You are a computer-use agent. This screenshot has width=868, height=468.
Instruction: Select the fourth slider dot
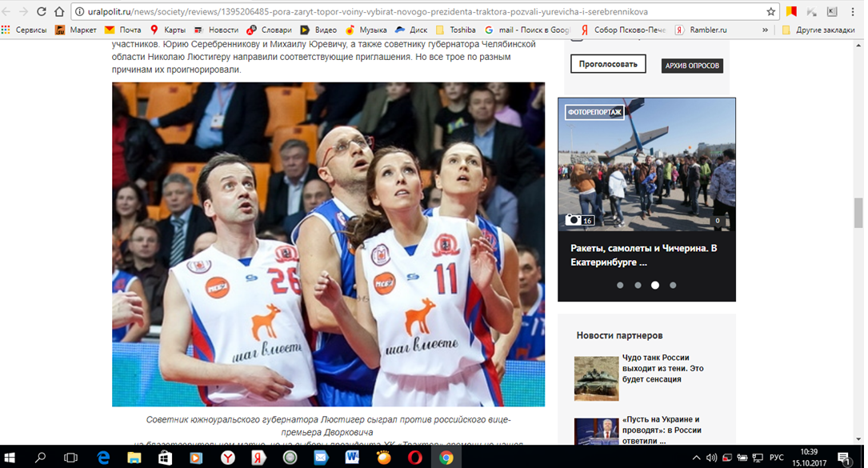click(x=673, y=286)
